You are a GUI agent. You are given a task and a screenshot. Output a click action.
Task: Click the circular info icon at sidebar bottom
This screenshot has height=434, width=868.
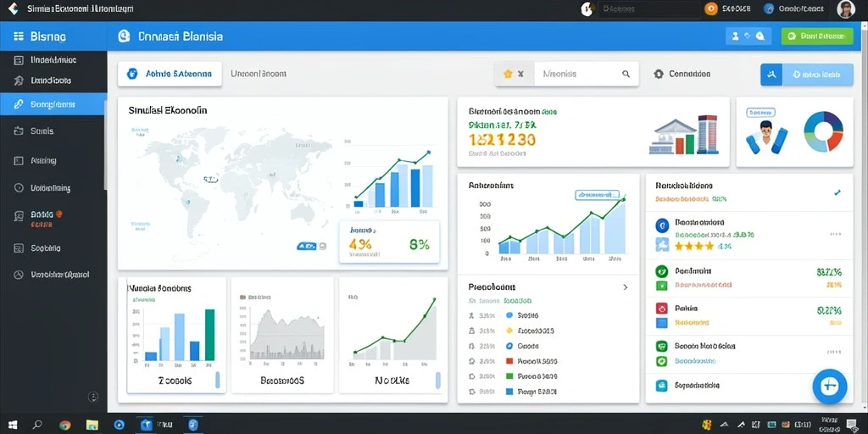coord(93,397)
